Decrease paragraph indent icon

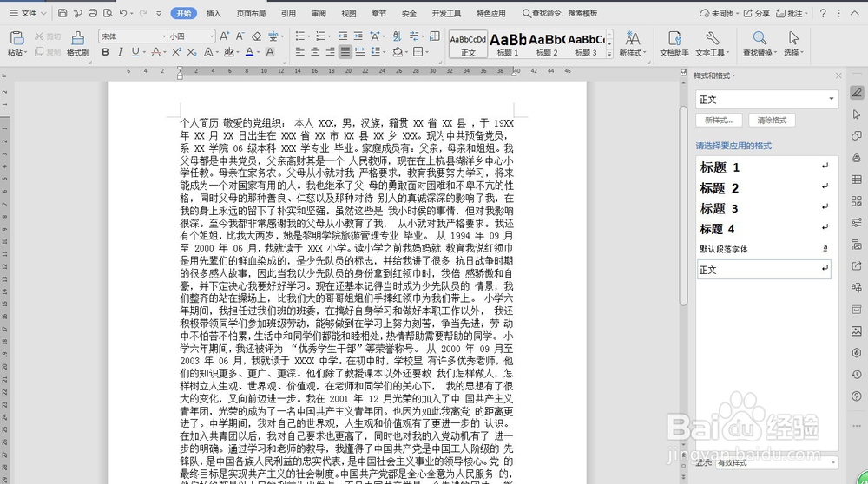click(343, 36)
